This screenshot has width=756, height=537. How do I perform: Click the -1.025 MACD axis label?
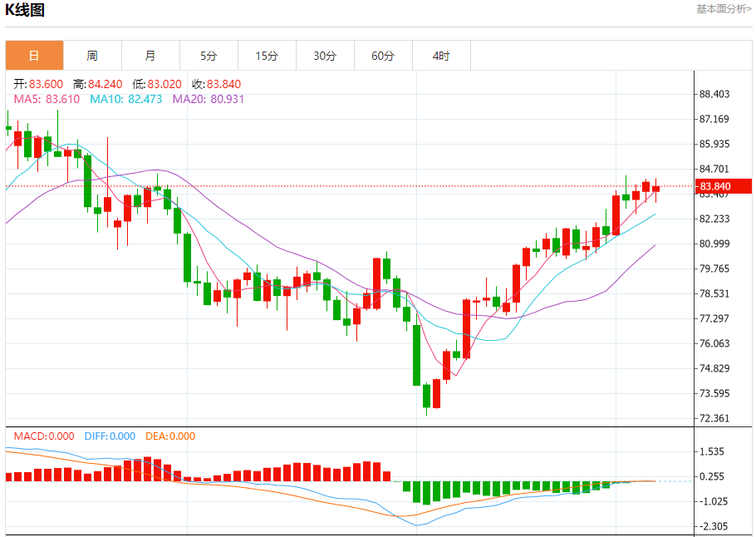click(714, 501)
